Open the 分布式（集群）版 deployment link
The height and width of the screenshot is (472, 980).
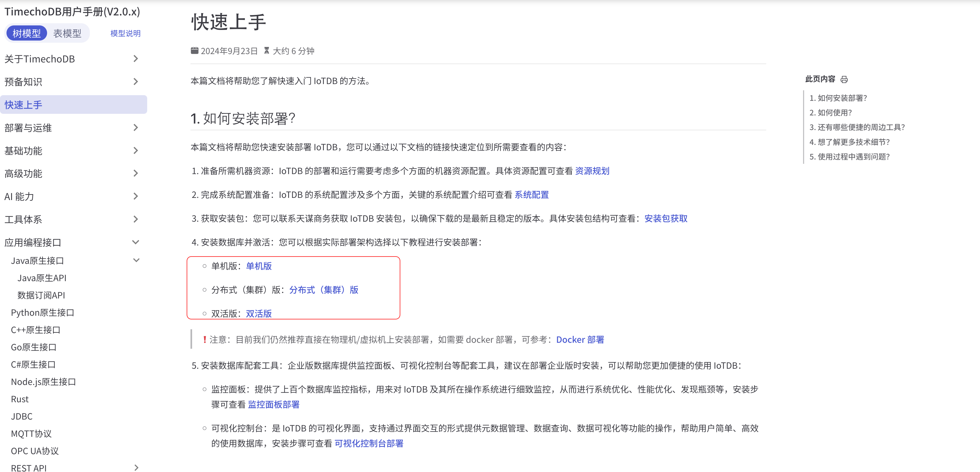pyautogui.click(x=324, y=290)
